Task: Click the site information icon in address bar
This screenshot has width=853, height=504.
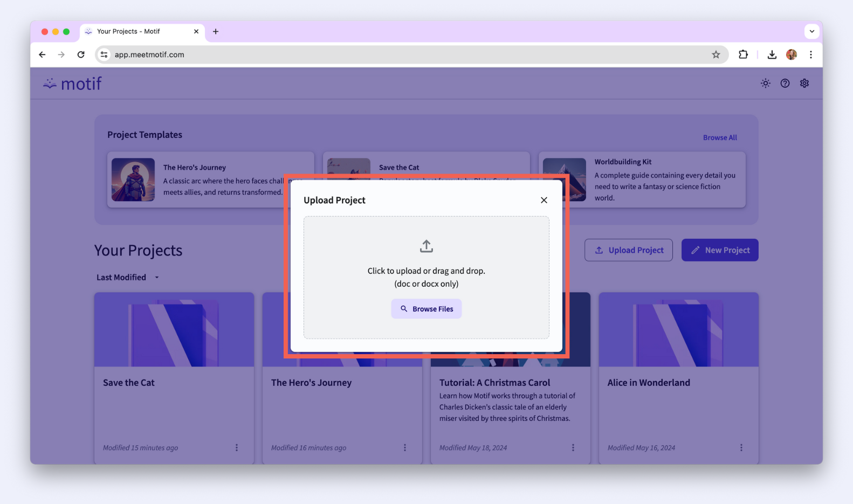Action: tap(104, 54)
